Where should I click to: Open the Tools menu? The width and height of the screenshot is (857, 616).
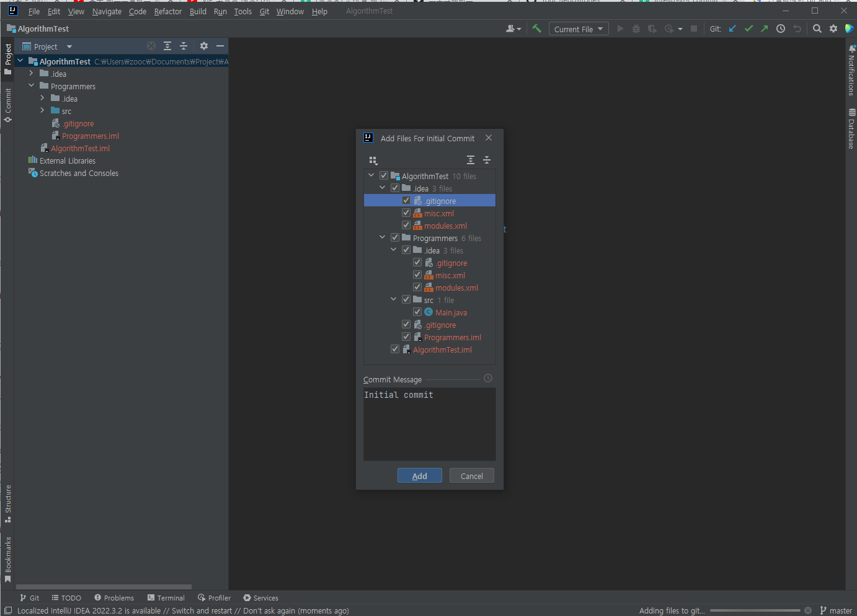click(243, 11)
